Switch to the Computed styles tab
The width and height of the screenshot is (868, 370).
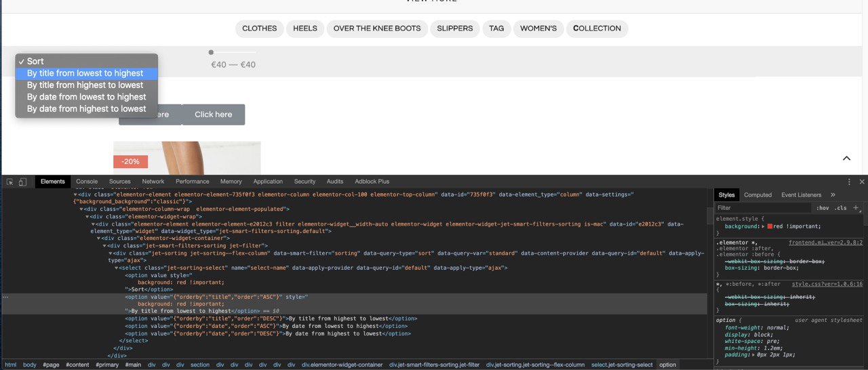click(x=758, y=194)
